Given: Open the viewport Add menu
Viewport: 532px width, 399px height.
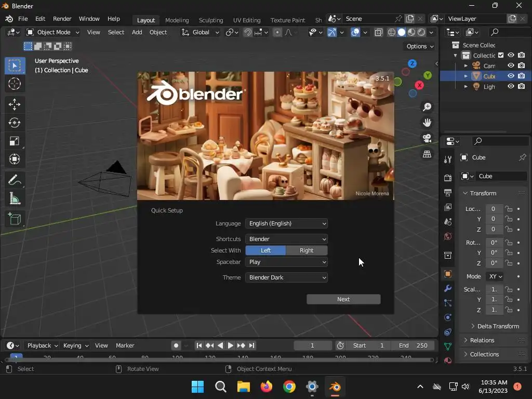Looking at the screenshot, I should (x=137, y=32).
